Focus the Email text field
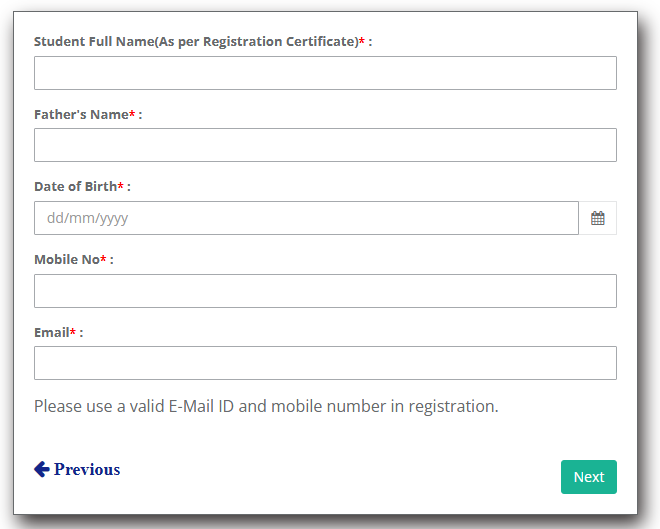Screen dimensions: 660x529 click(325, 363)
